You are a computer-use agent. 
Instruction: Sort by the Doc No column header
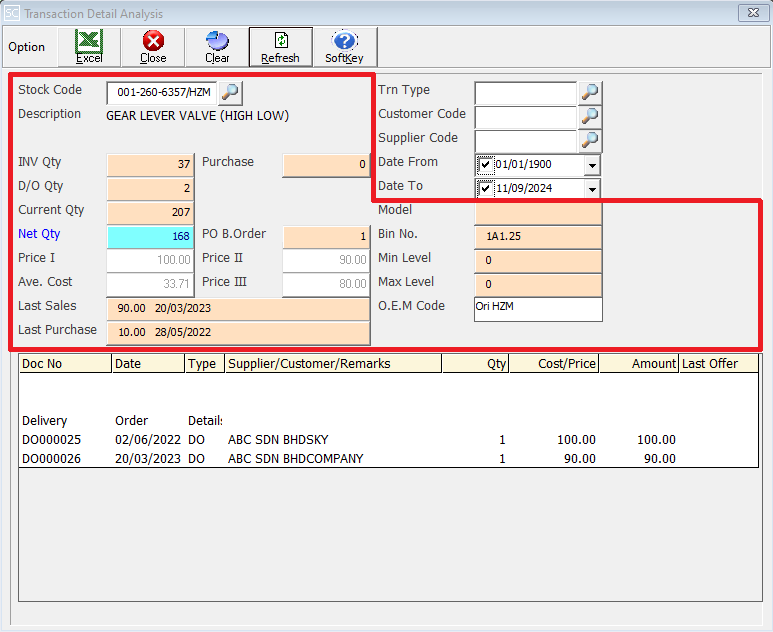(x=66, y=363)
